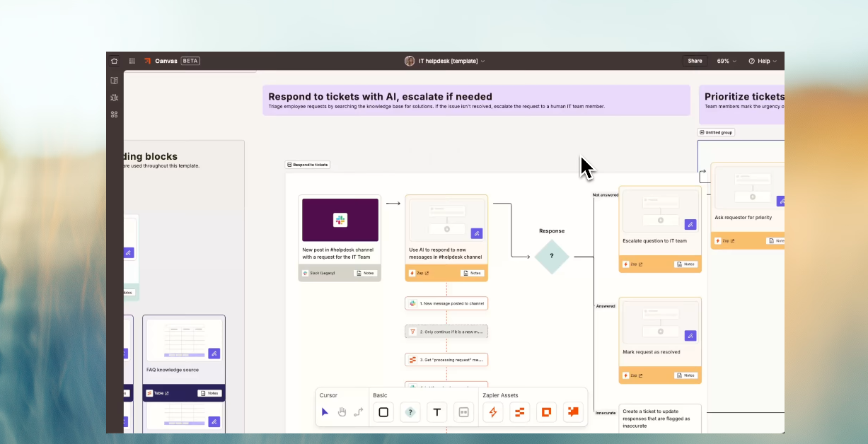Select the Text tool in the Basic section
868x444 pixels.
pyautogui.click(x=436, y=412)
